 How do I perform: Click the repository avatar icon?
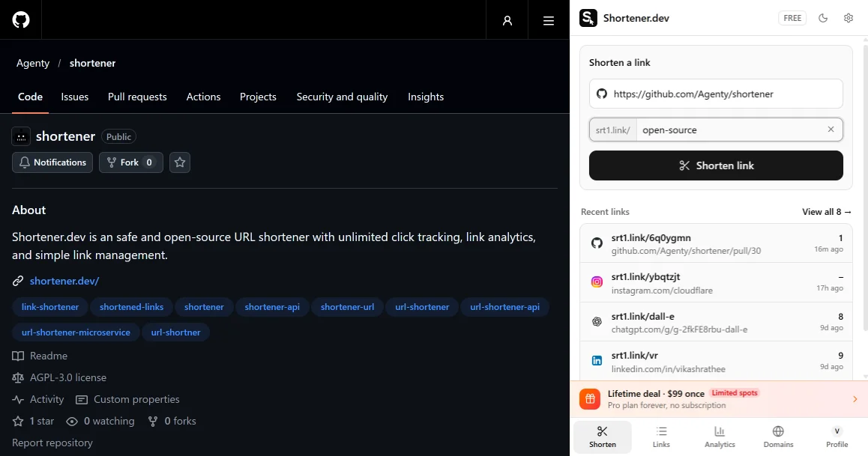click(x=21, y=136)
